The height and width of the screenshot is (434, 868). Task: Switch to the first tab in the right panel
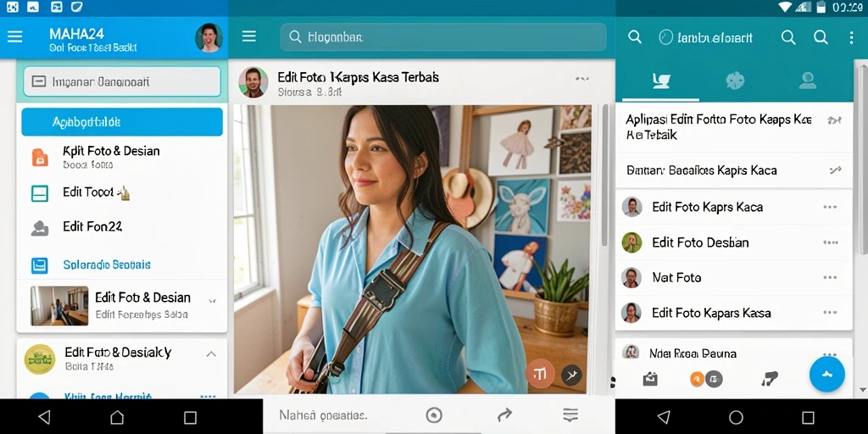tap(661, 81)
